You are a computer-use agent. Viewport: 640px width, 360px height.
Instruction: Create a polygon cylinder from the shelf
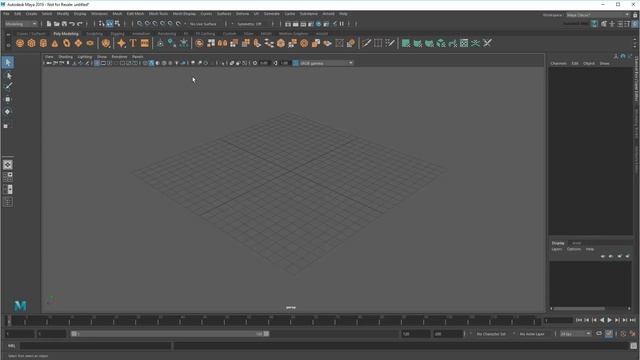43,43
